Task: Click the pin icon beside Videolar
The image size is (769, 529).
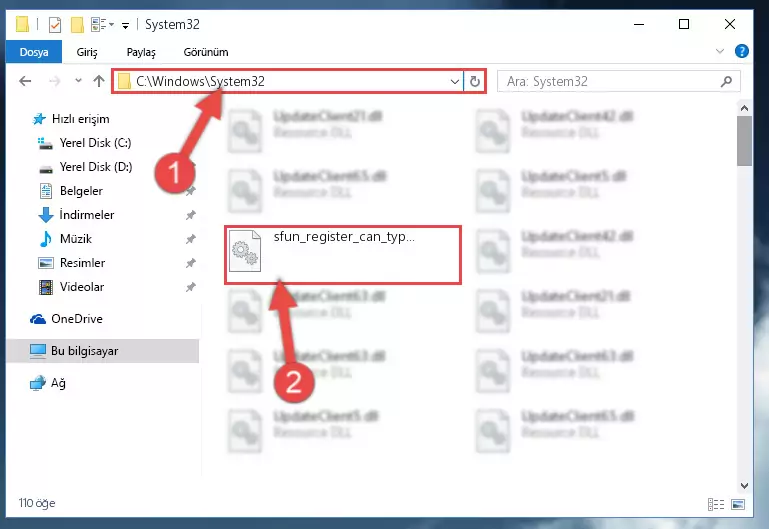Action: (191, 287)
